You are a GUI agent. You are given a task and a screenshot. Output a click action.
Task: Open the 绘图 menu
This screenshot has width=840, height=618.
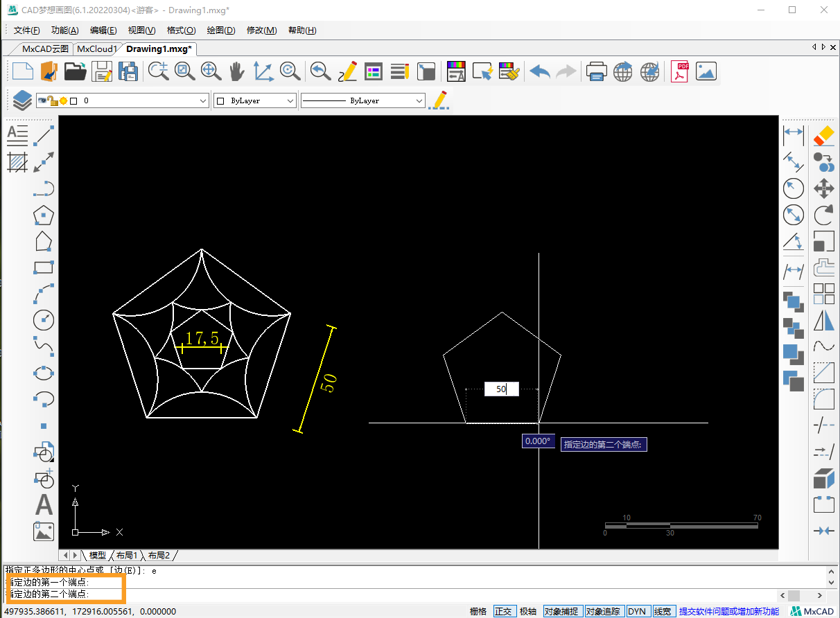point(220,30)
